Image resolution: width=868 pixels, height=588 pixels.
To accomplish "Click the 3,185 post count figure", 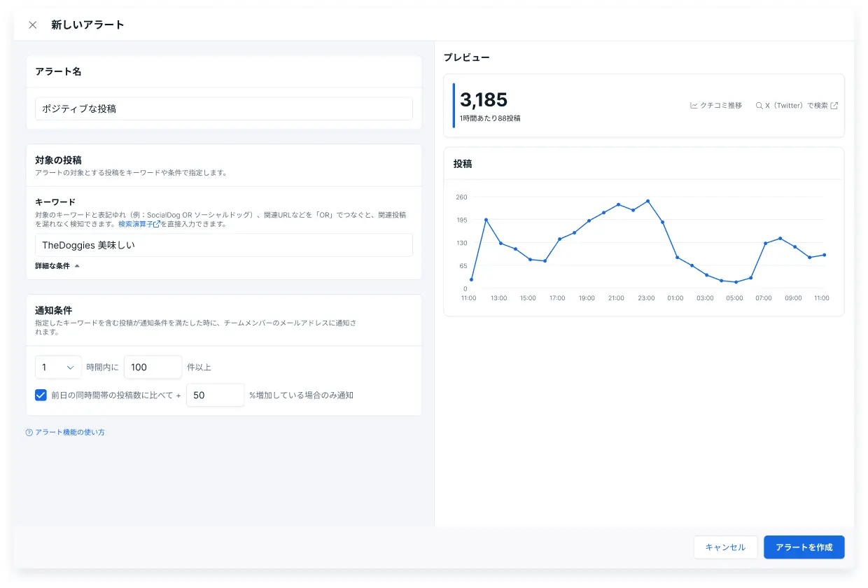I will click(484, 99).
